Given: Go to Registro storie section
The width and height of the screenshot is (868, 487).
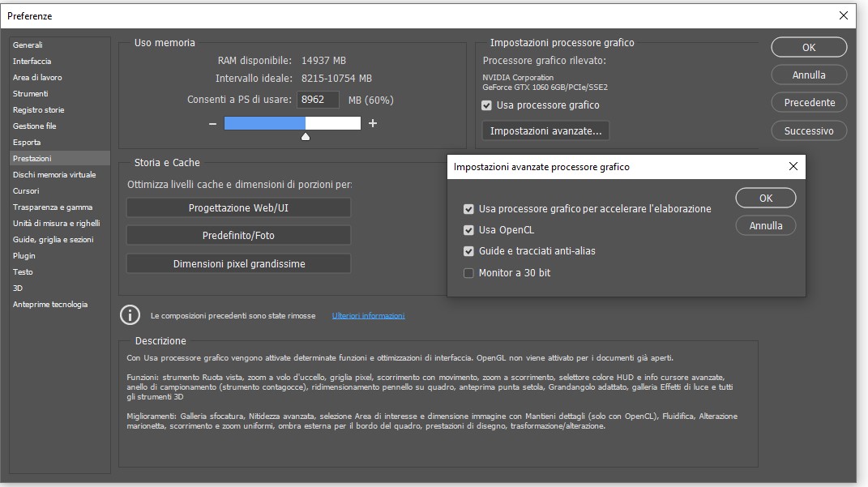Looking at the screenshot, I should pos(60,109).
